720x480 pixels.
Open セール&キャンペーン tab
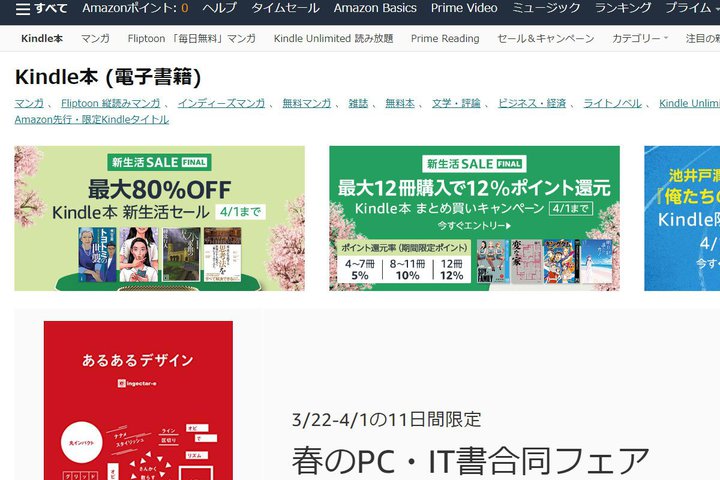click(546, 39)
